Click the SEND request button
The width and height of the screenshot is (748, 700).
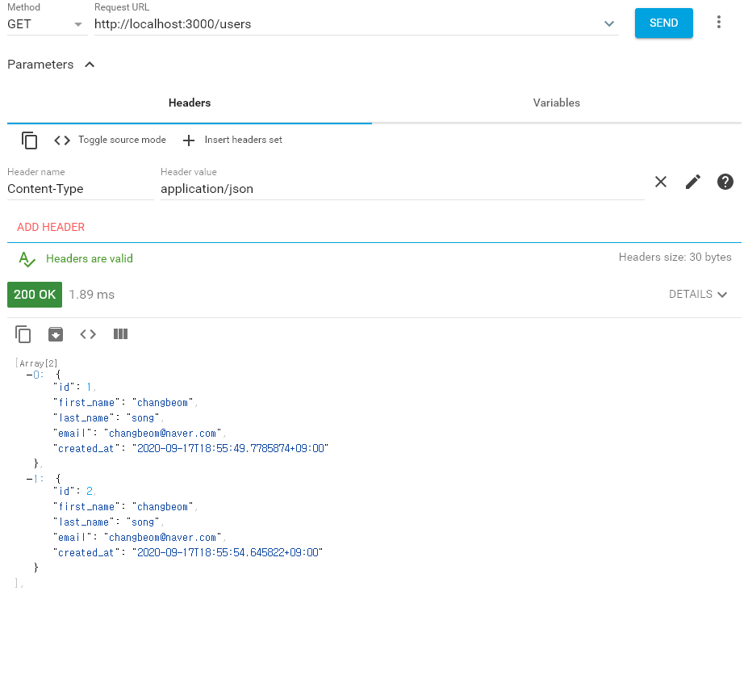(x=663, y=23)
